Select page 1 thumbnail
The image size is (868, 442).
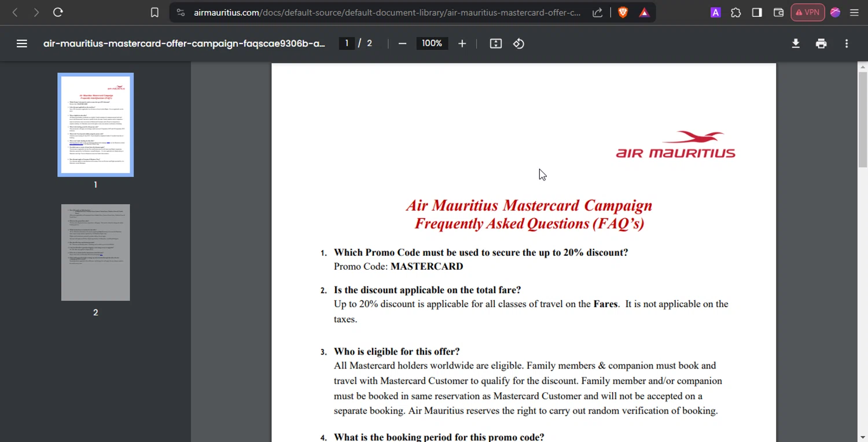(x=95, y=124)
